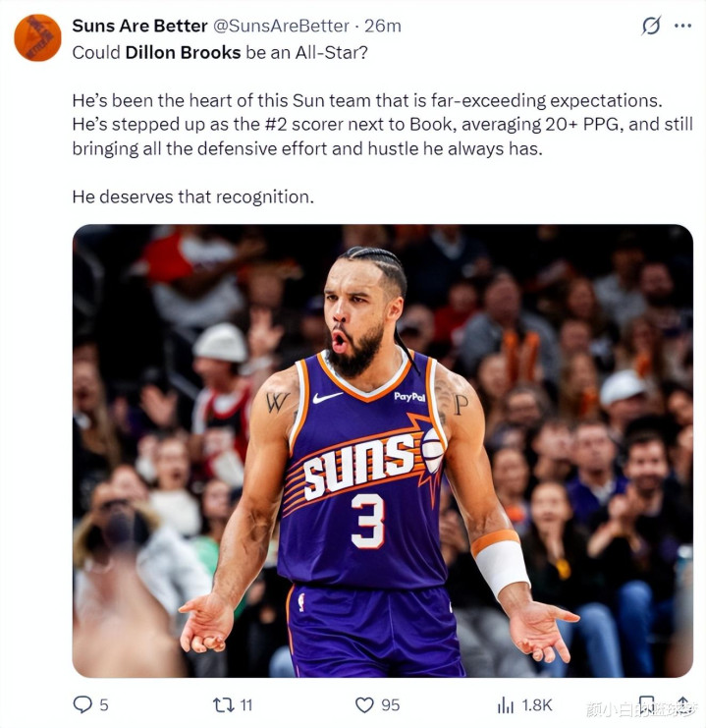Screen dimensions: 706x728
Task: Click the 1.8K views count
Action: (537, 704)
